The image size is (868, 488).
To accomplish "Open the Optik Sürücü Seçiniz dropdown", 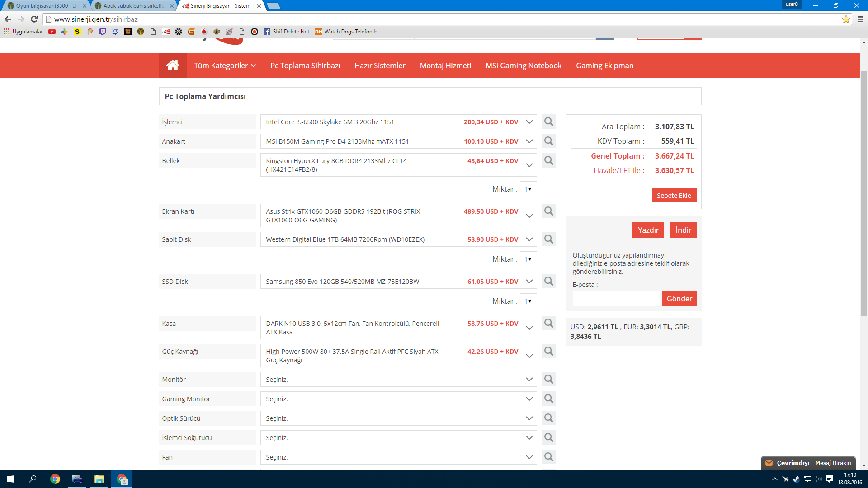I will click(398, 418).
